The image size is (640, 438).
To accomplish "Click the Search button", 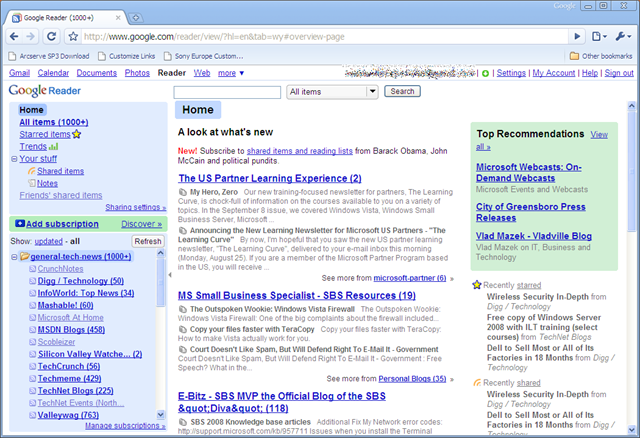I will [402, 91].
